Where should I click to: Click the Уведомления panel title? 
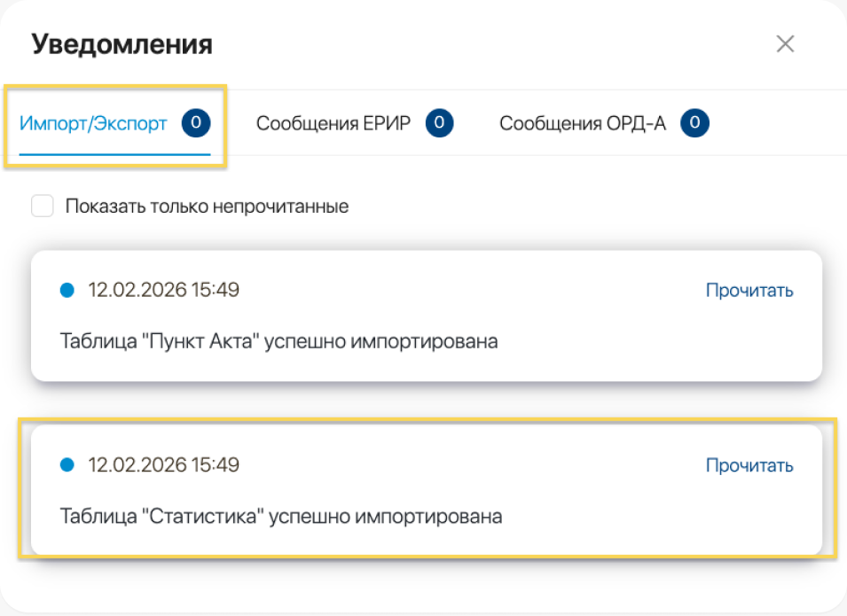(x=122, y=43)
